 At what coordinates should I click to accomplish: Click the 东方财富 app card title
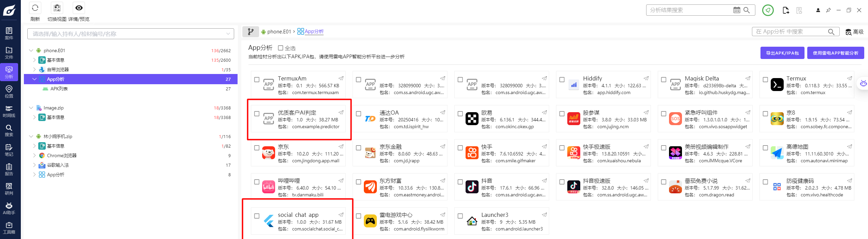[x=390, y=181]
